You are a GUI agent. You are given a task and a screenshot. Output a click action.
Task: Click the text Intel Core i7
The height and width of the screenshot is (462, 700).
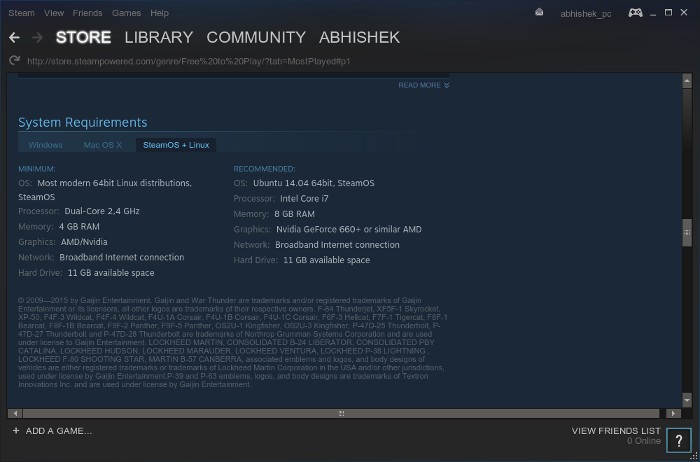[x=304, y=199]
